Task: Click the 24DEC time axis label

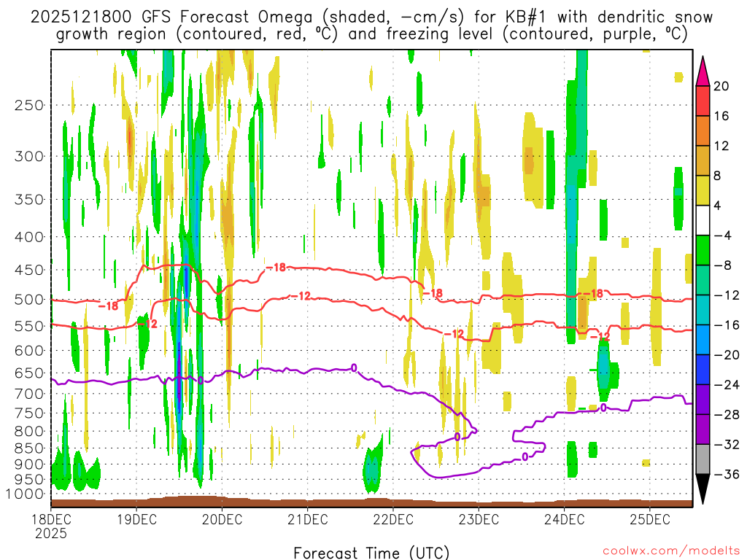Action: pyautogui.click(x=564, y=519)
